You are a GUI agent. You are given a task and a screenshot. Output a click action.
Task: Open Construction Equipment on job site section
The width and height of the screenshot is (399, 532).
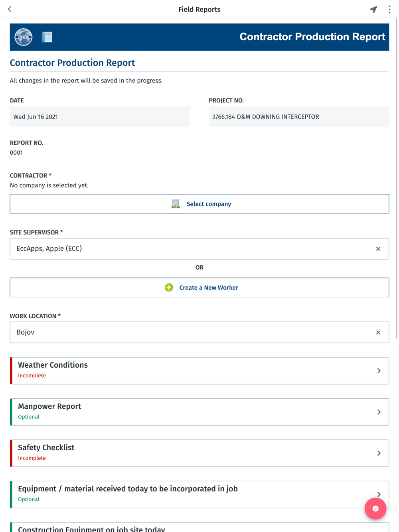[199, 528]
